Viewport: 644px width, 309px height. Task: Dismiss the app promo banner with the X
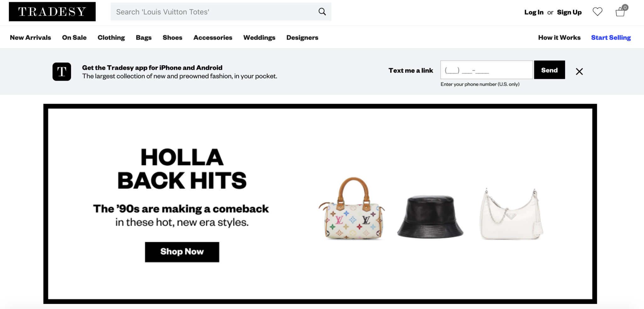pyautogui.click(x=579, y=71)
